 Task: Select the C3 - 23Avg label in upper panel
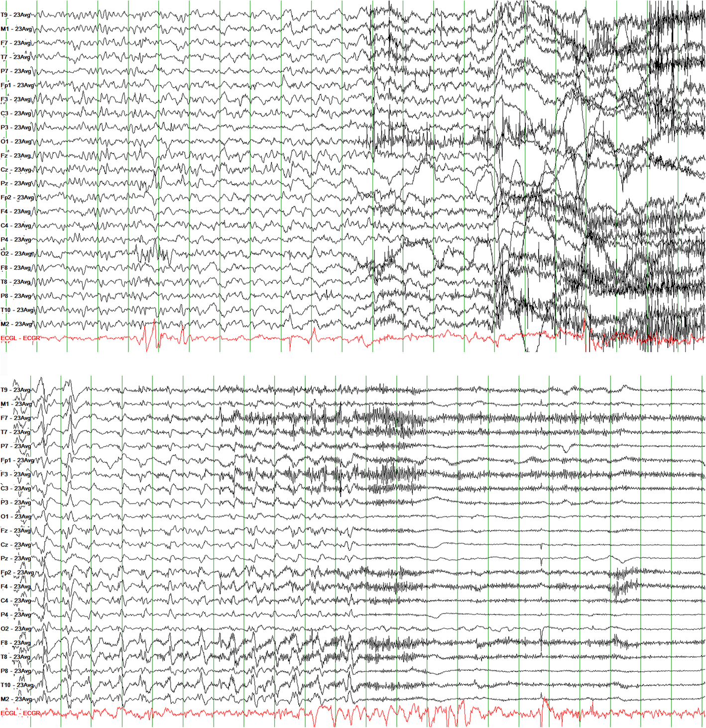(16, 113)
